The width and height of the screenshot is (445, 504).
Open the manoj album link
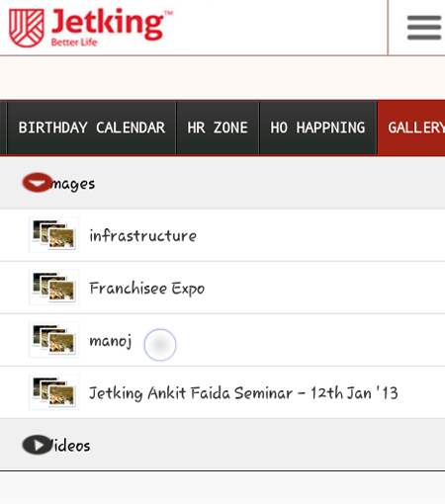click(111, 341)
